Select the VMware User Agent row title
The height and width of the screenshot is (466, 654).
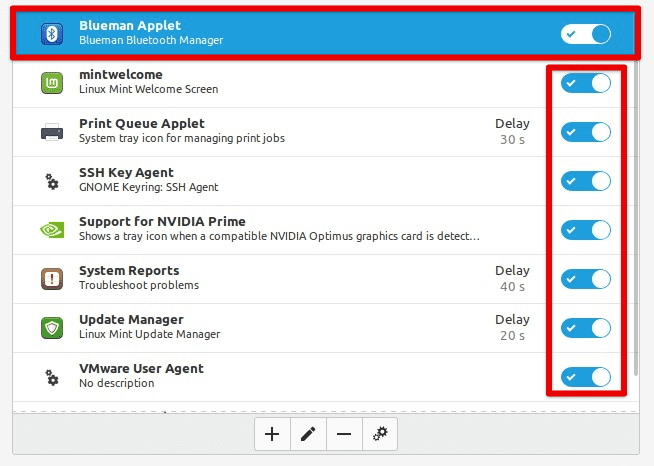click(141, 368)
